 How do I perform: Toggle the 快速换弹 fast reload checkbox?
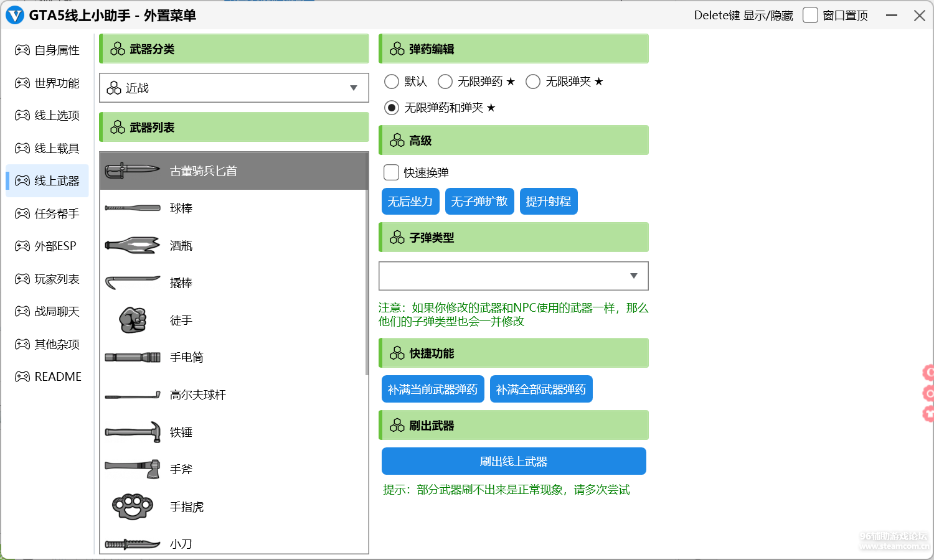(x=392, y=172)
